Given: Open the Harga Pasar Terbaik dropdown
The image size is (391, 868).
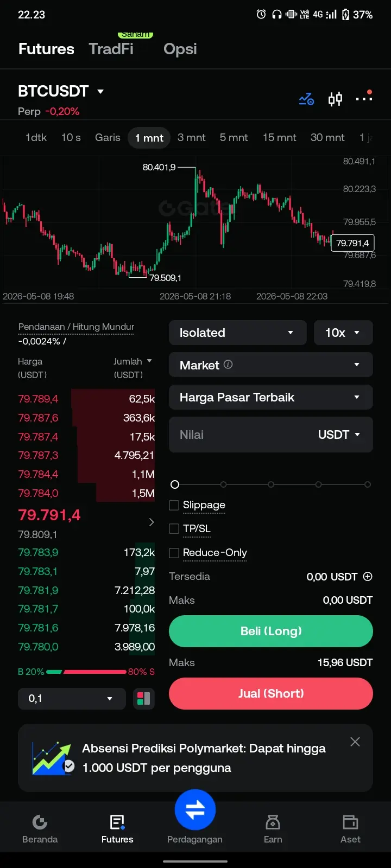Looking at the screenshot, I should 271,397.
